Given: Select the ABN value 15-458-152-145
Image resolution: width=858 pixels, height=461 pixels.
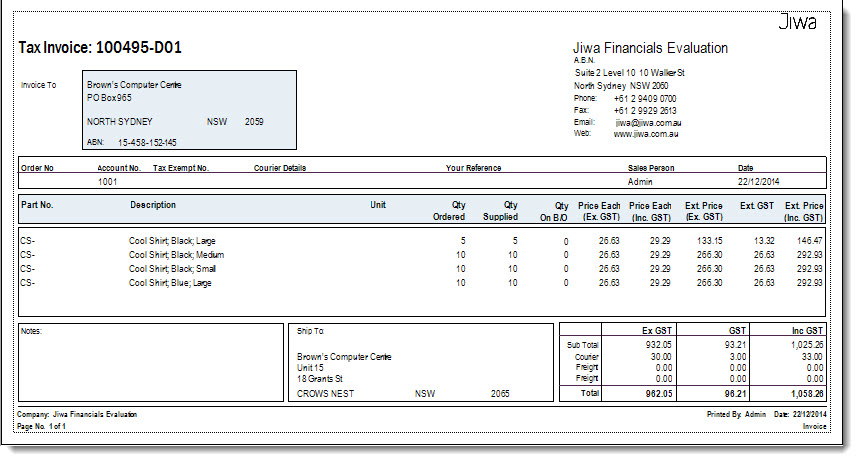Looking at the screenshot, I should (147, 142).
